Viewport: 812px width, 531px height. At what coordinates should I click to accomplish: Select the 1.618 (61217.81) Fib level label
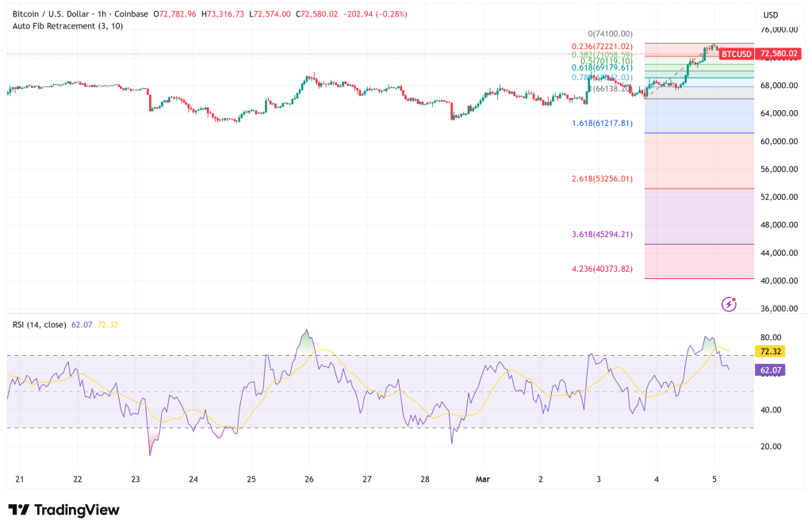tap(602, 124)
